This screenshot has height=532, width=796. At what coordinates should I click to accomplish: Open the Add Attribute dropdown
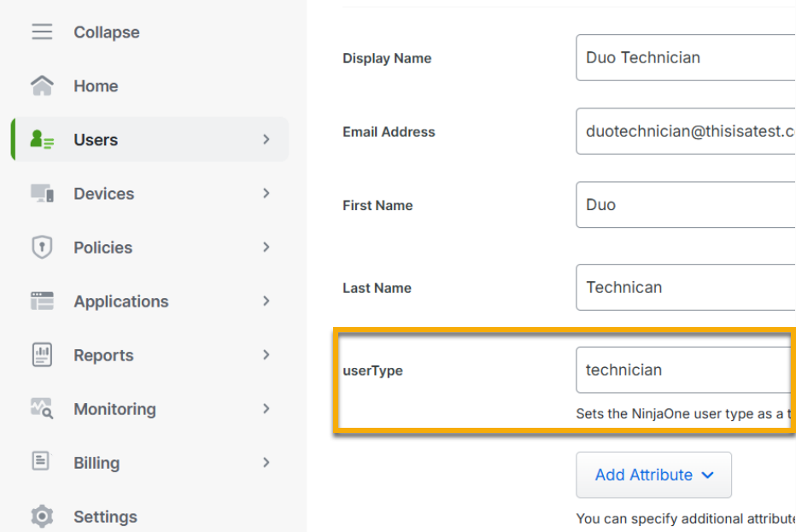707,475
